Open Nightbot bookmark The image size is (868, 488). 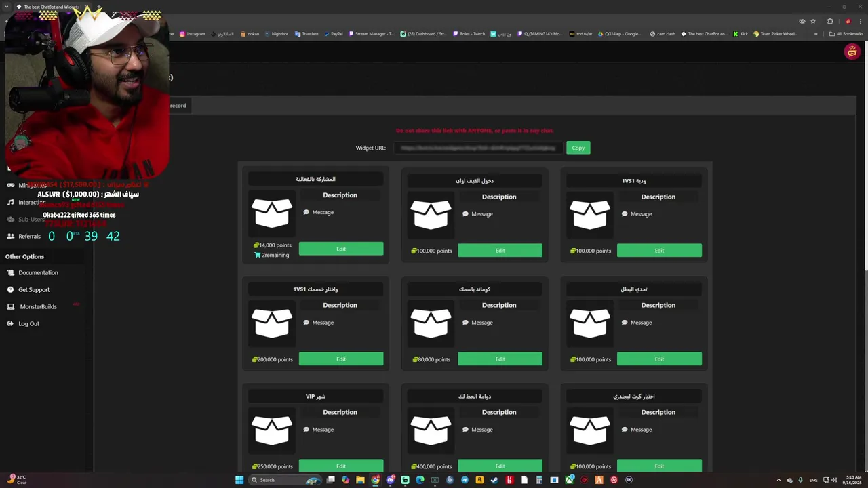(x=277, y=34)
